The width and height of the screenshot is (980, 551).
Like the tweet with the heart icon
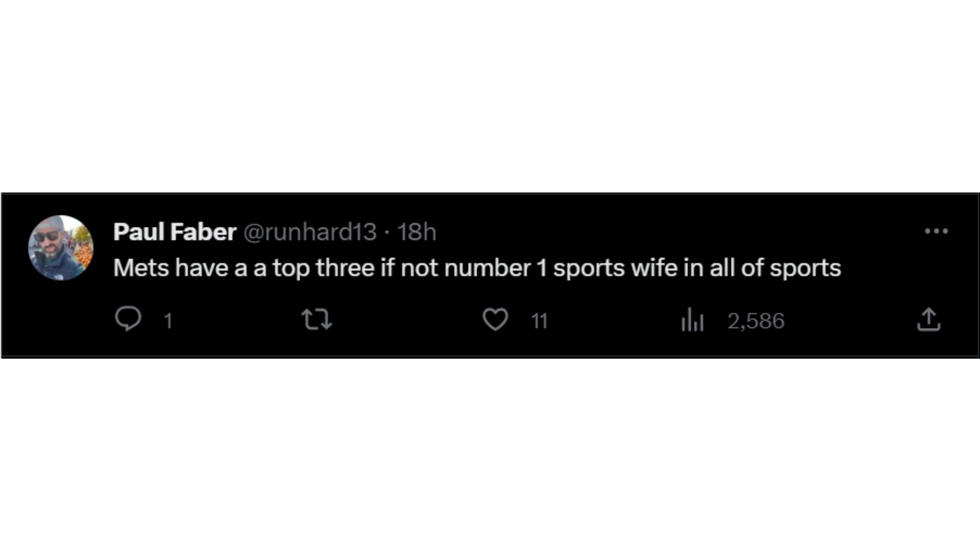(495, 319)
